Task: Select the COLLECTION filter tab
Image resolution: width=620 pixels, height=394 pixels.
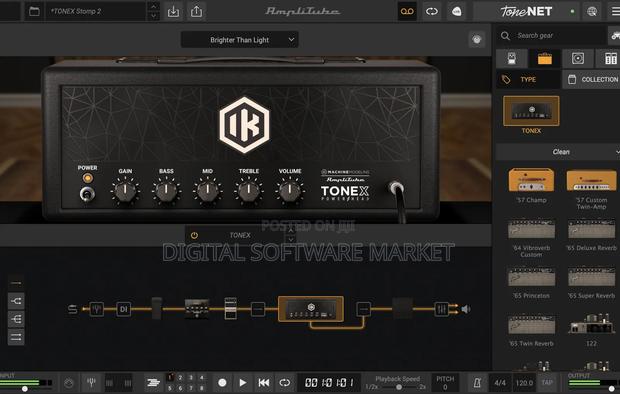Action: point(592,80)
